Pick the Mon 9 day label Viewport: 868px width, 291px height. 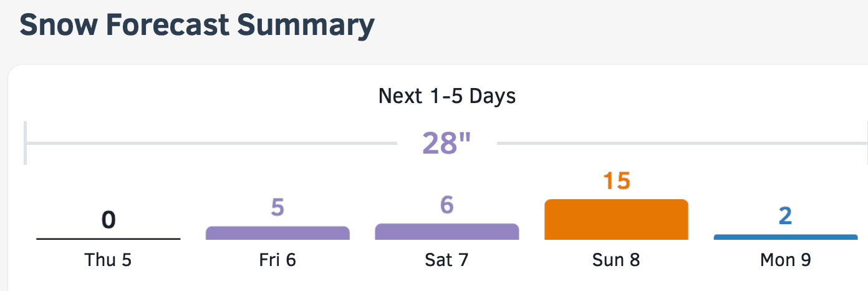(x=786, y=260)
